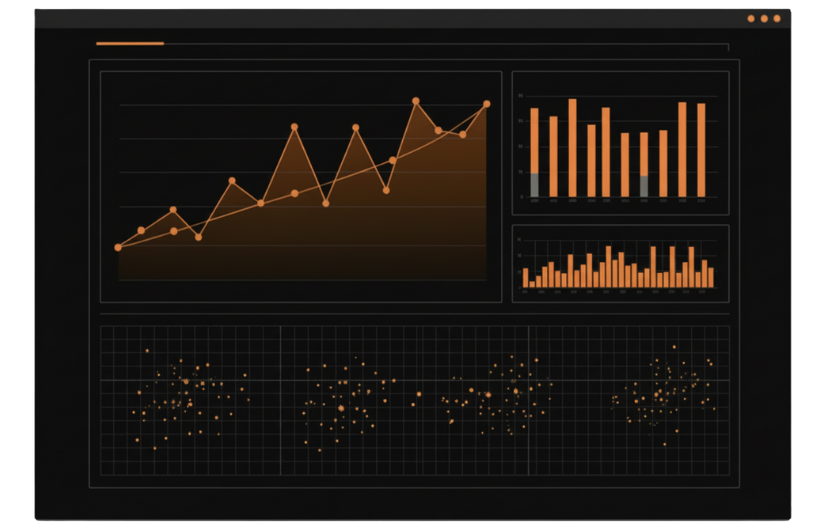Click the middle orange window control dot
832x528 pixels.
[764, 18]
